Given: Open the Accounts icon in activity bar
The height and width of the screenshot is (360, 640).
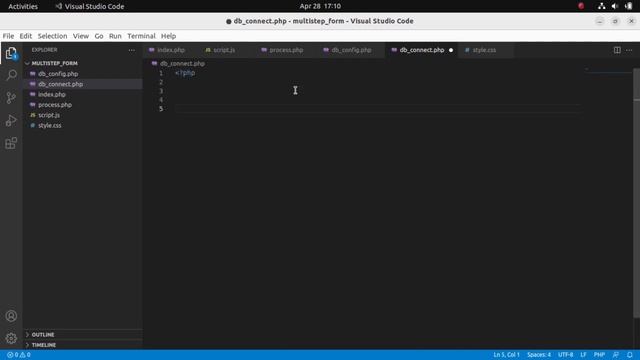Looking at the screenshot, I should coord(11,316).
